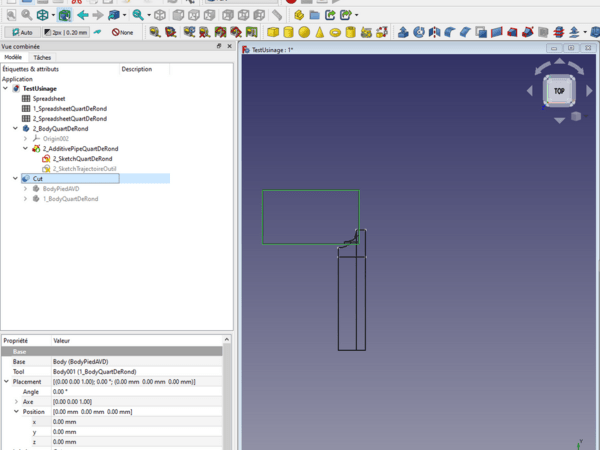Click the TOP face of navigation cube
Screen dimensions: 600x450
559,91
